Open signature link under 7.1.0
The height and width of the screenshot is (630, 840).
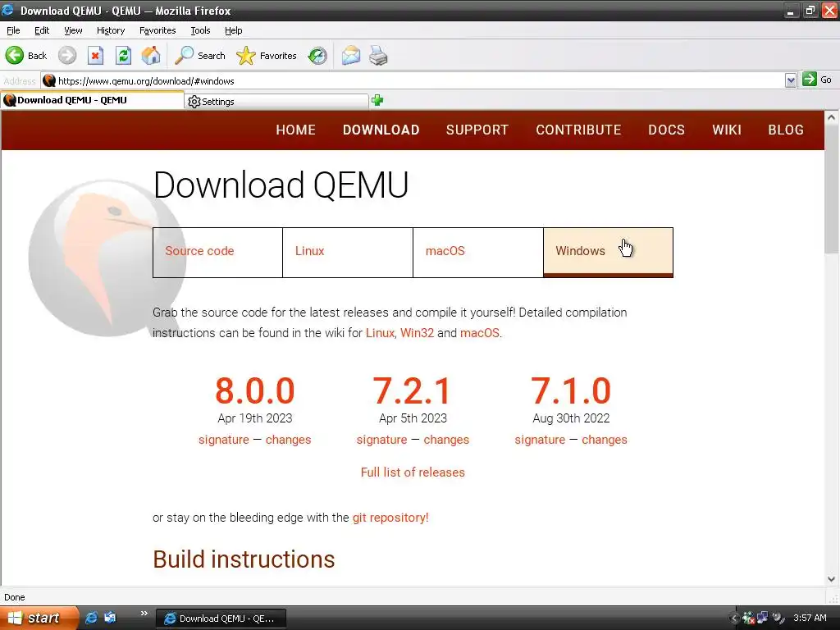pyautogui.click(x=540, y=440)
